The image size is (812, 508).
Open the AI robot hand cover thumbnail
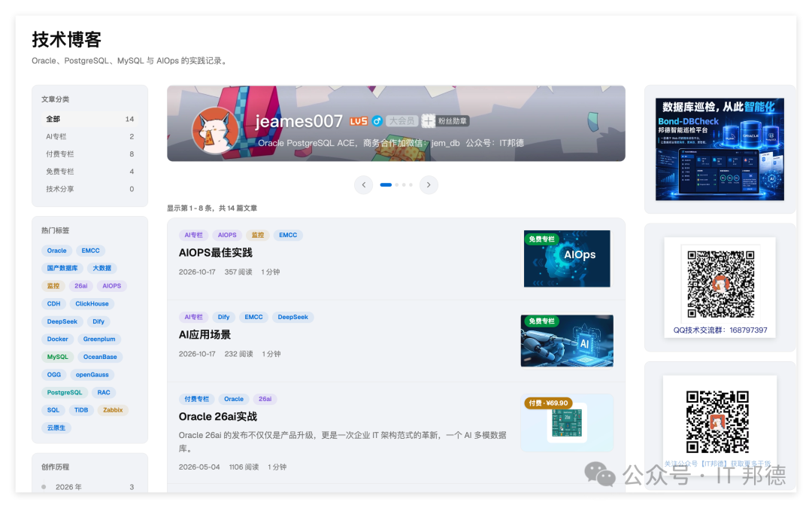tap(567, 341)
